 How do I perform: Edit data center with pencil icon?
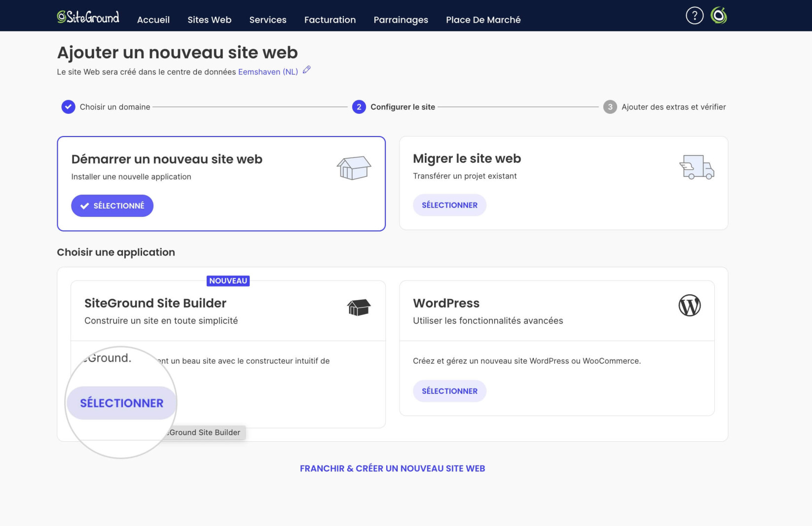pyautogui.click(x=306, y=70)
